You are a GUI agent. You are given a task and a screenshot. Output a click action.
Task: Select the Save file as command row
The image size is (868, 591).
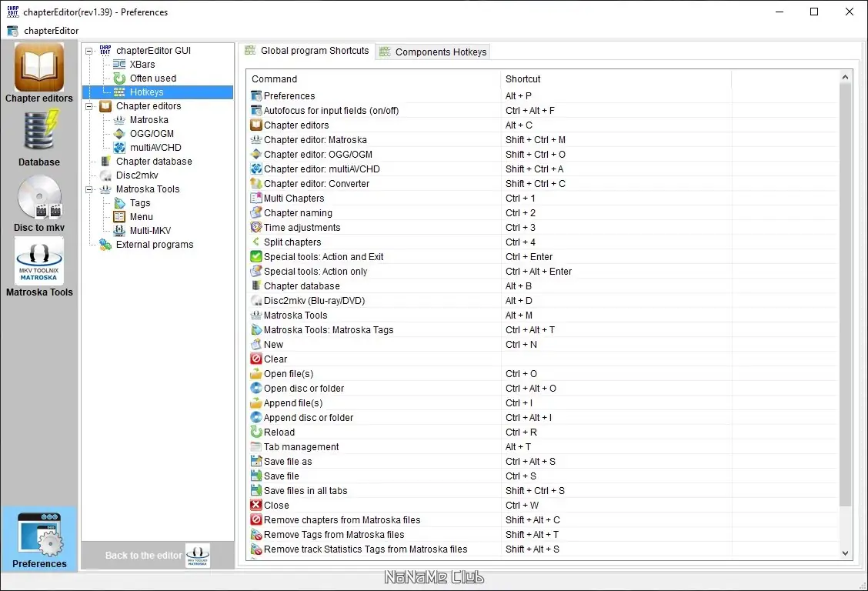point(542,461)
